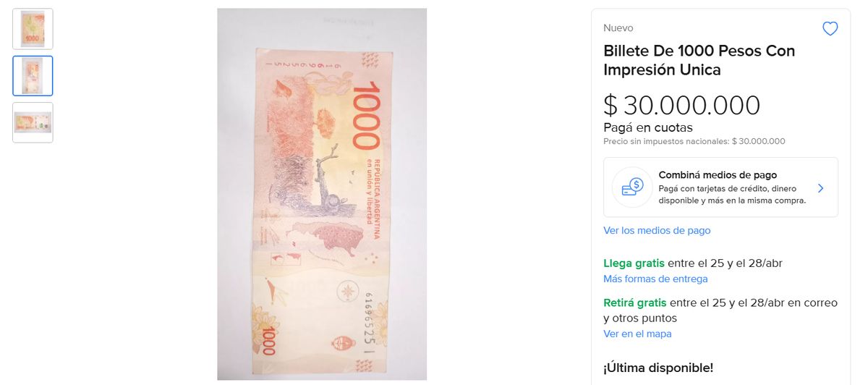Follow the Ver en el mapa link
Screen dimensions: 868x385
tap(637, 334)
